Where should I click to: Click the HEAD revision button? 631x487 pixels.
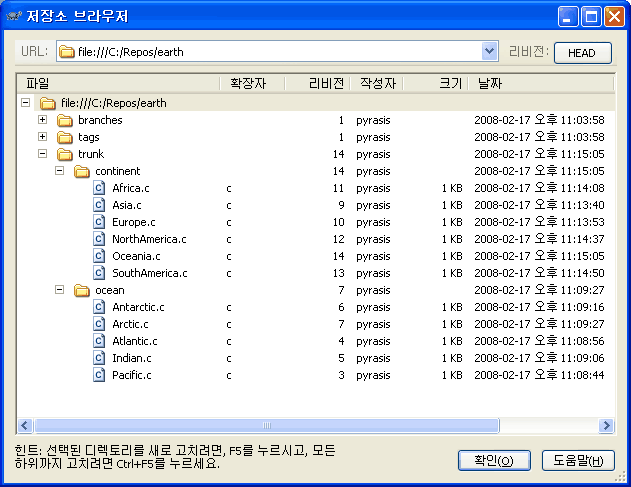582,53
